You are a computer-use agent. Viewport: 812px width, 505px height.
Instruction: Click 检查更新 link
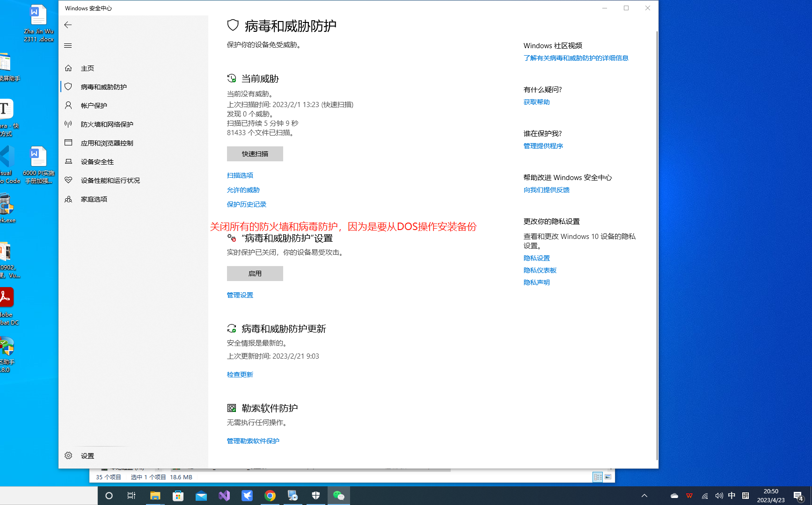[240, 375]
